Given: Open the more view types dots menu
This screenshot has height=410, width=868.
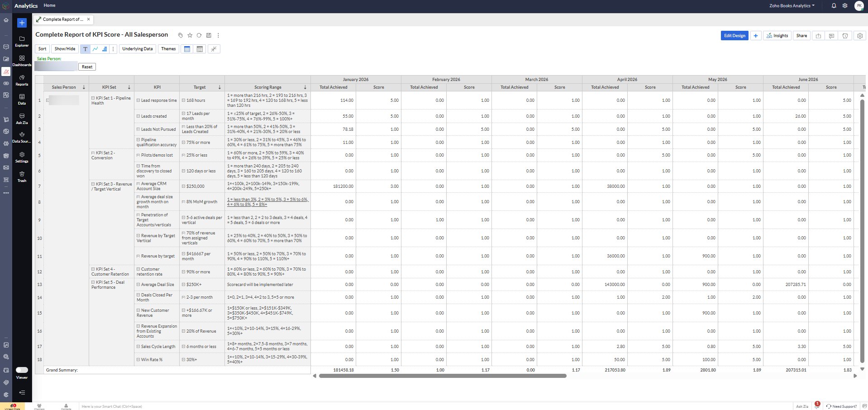Looking at the screenshot, I should click(x=113, y=49).
